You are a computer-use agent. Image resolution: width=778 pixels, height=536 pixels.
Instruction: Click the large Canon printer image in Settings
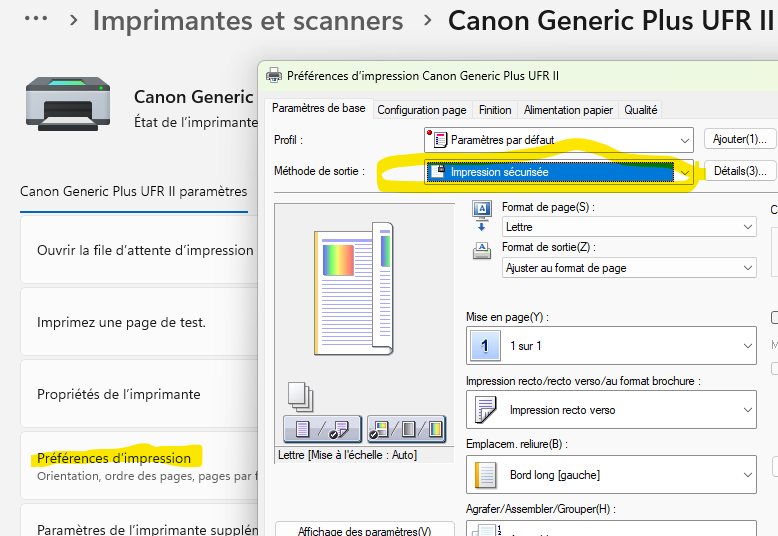(68, 104)
